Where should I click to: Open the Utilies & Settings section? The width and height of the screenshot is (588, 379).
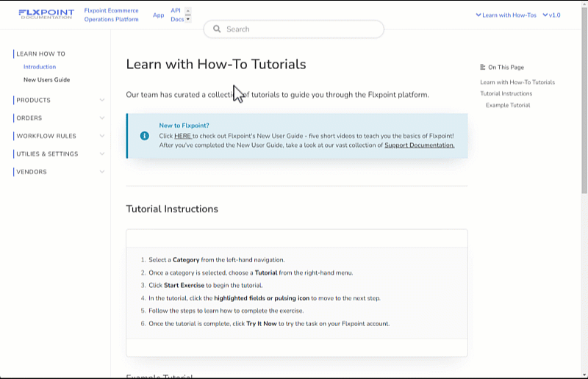click(x=47, y=154)
